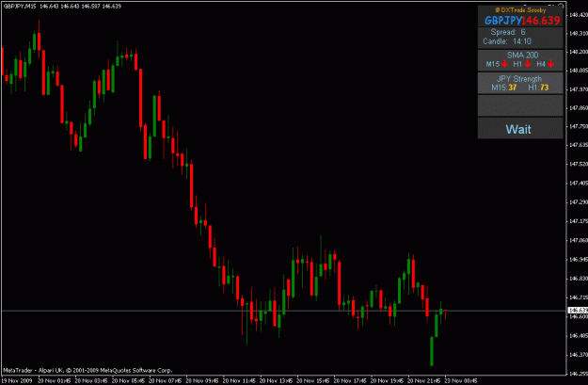Click the H1 strength value 73
Image resolution: width=588 pixels, height=385 pixels.
tap(544, 88)
